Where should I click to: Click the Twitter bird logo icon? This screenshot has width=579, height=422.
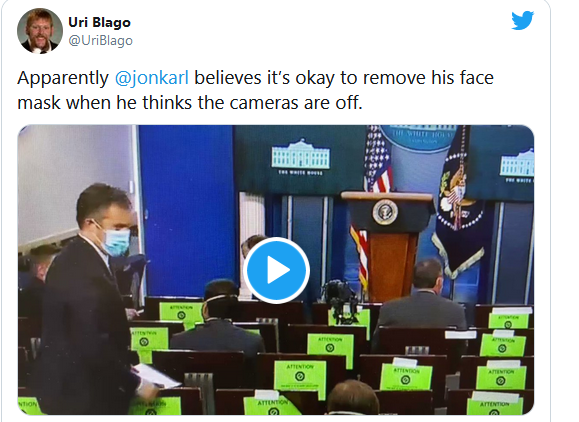(523, 20)
